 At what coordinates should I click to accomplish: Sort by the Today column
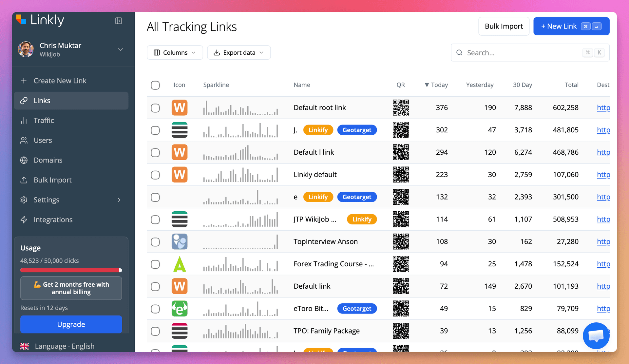[x=436, y=85]
